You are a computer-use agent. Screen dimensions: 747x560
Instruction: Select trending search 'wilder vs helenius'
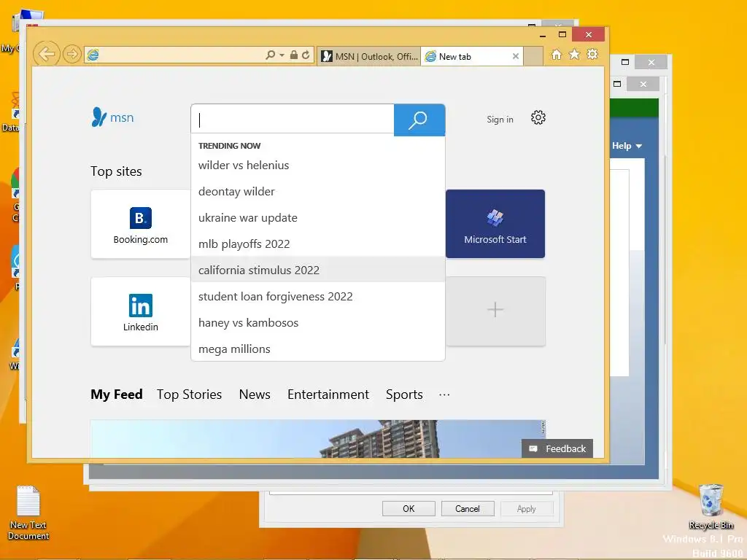pos(318,166)
